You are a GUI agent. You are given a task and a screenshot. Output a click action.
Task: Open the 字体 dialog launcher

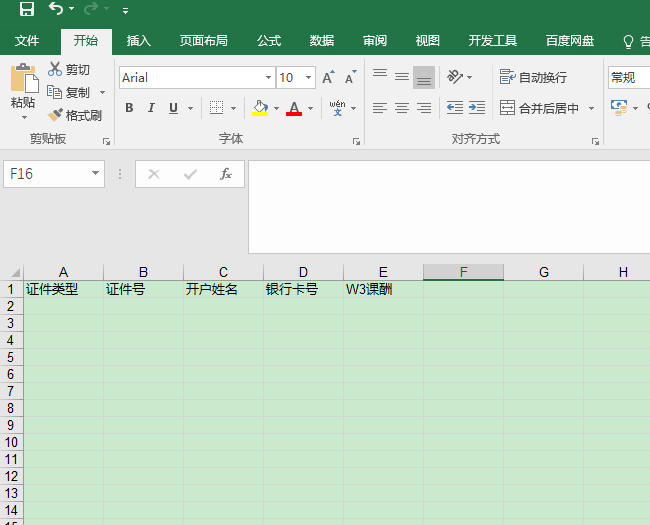tap(356, 142)
